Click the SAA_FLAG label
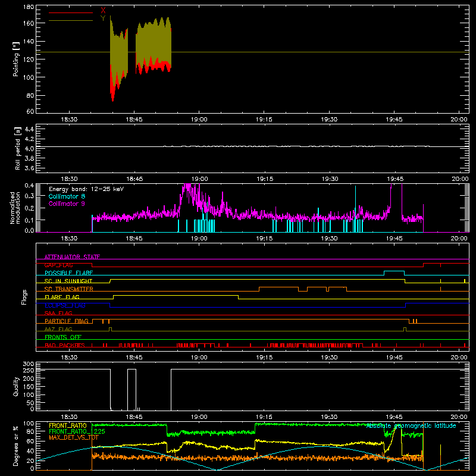The image size is (476, 476). [58, 313]
